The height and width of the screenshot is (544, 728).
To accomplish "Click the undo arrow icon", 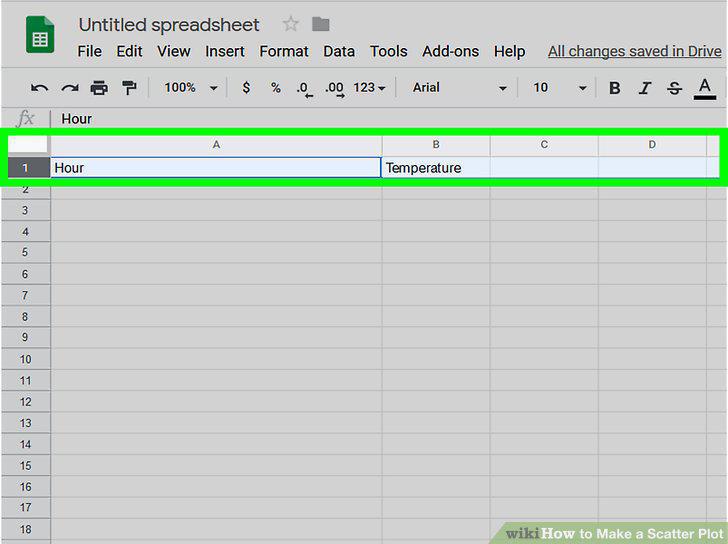I will 39,88.
